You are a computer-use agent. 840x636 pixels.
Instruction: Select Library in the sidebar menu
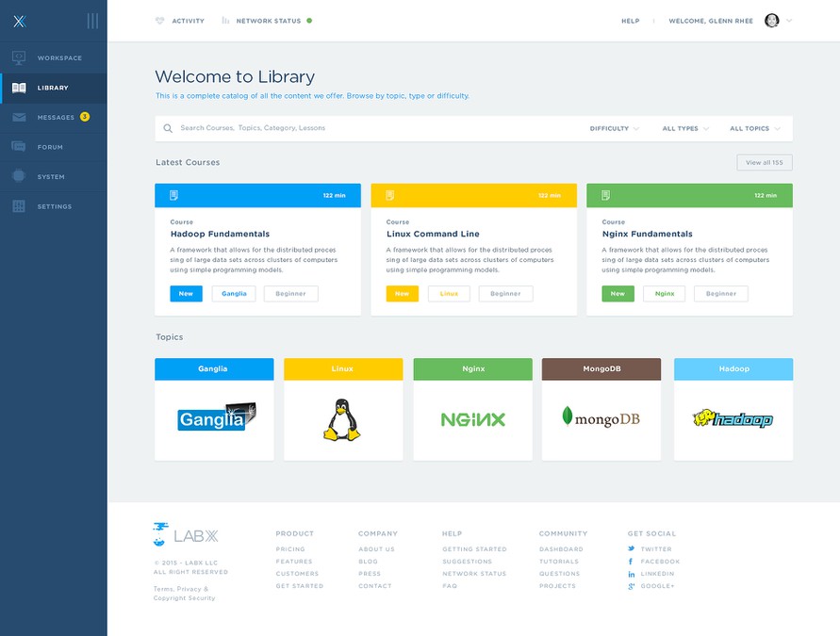pos(53,88)
